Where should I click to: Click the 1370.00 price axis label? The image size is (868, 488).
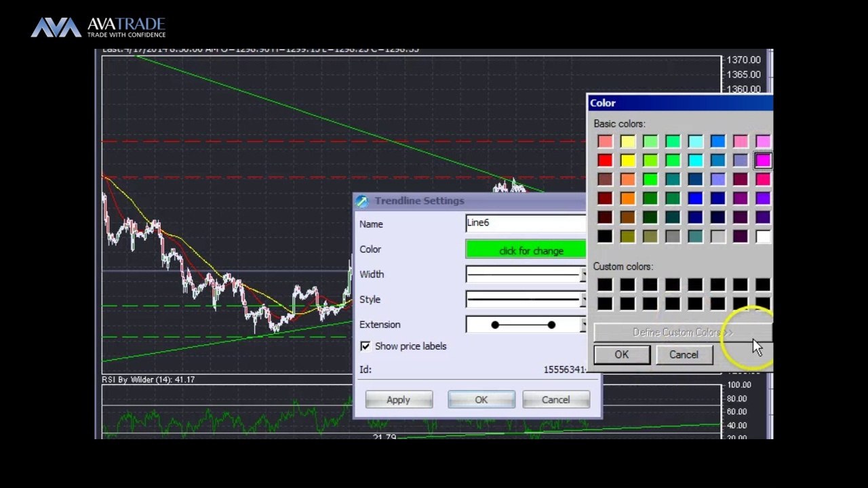click(743, 60)
